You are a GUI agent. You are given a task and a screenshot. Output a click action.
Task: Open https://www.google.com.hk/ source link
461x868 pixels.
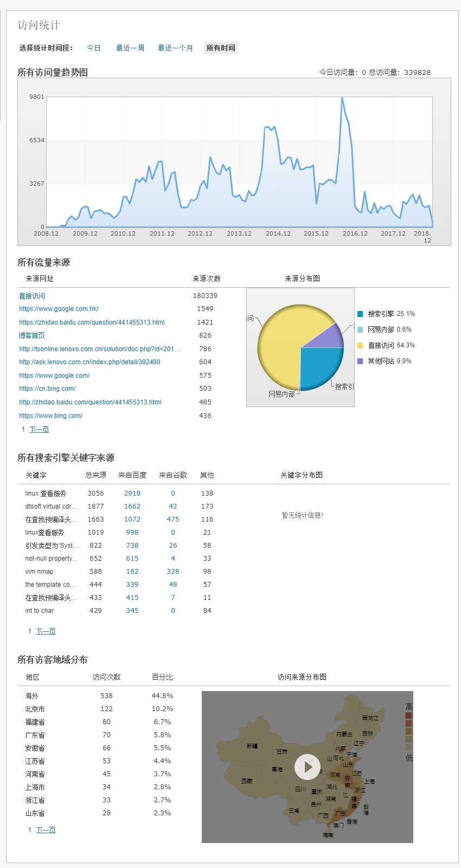(x=59, y=309)
